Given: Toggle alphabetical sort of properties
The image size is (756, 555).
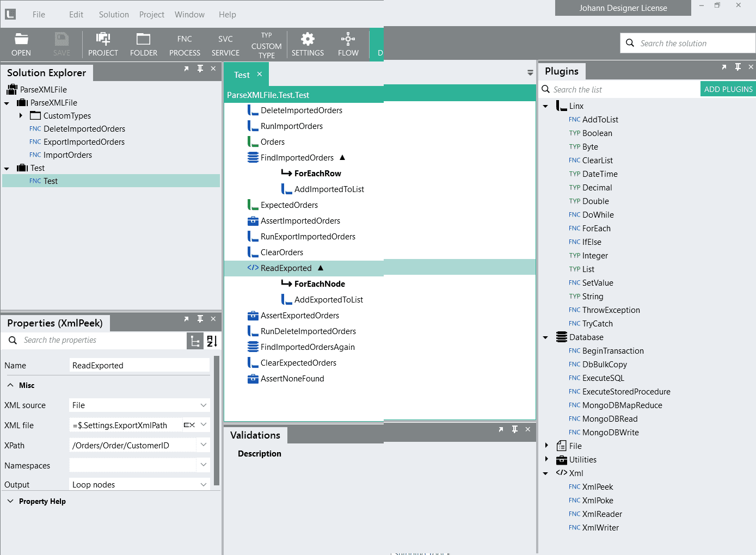Looking at the screenshot, I should tap(212, 341).
